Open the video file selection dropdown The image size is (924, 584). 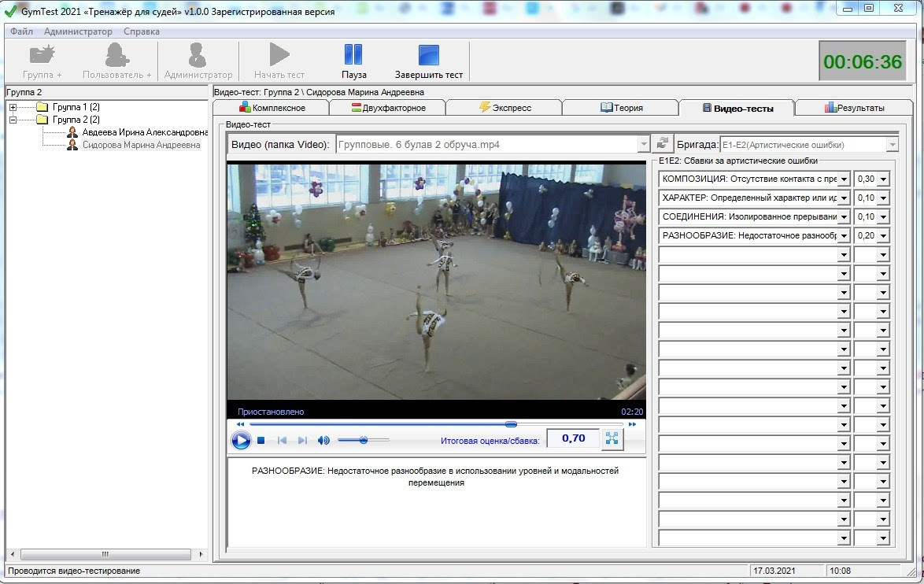(x=643, y=145)
